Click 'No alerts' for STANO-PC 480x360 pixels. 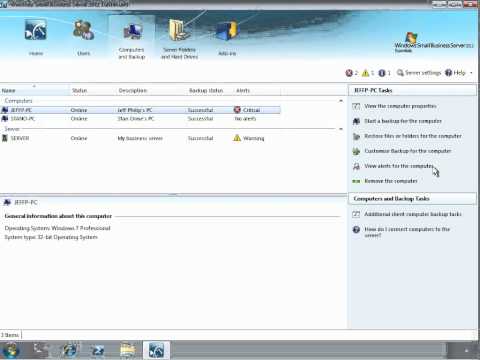pos(245,119)
